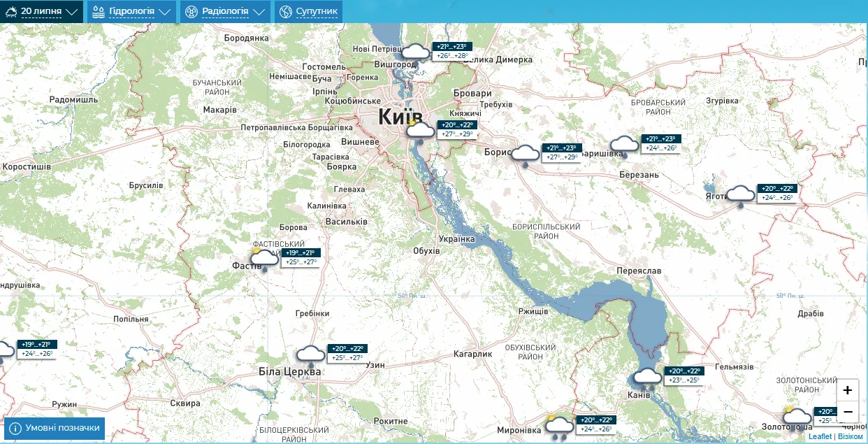The image size is (868, 444).
Task: Click the Myronivka weather icon
Action: coord(559,427)
